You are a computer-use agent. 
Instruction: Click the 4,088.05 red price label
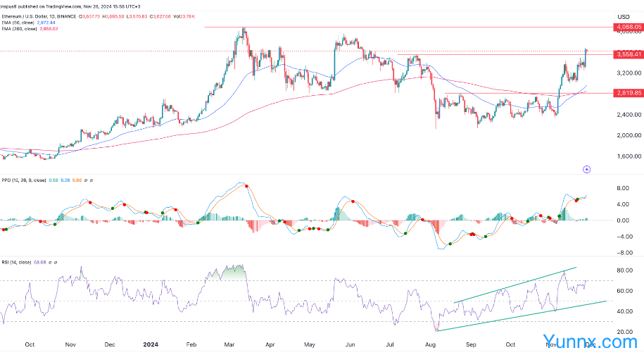[x=628, y=27]
